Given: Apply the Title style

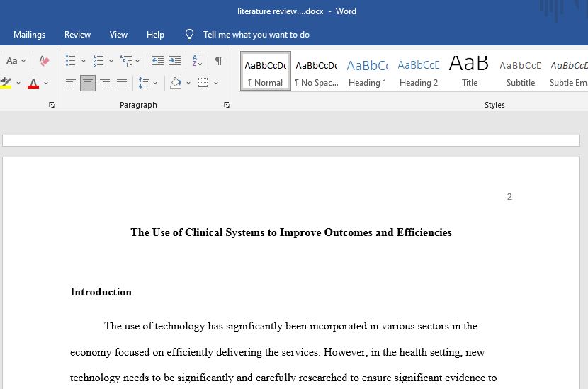Looking at the screenshot, I should (470, 72).
